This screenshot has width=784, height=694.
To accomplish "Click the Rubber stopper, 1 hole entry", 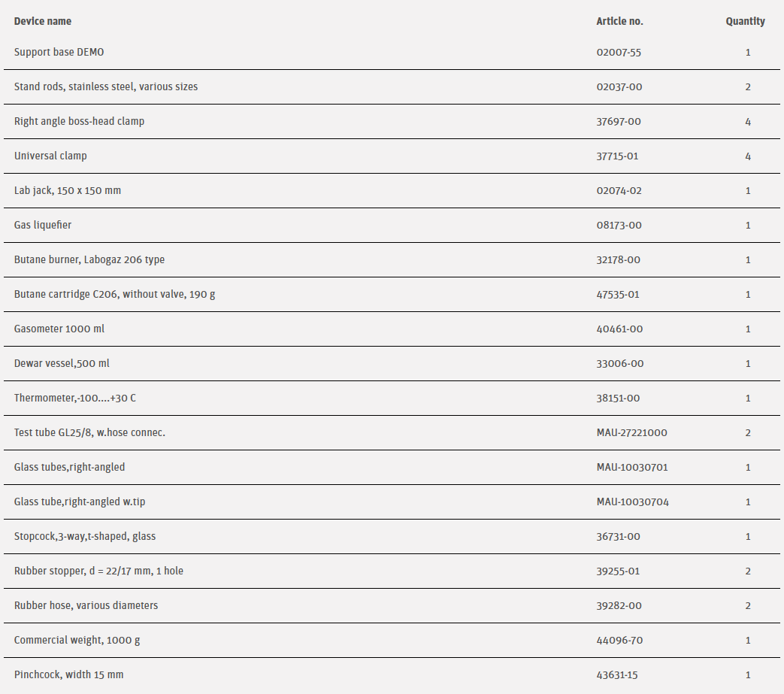I will click(x=98, y=571).
